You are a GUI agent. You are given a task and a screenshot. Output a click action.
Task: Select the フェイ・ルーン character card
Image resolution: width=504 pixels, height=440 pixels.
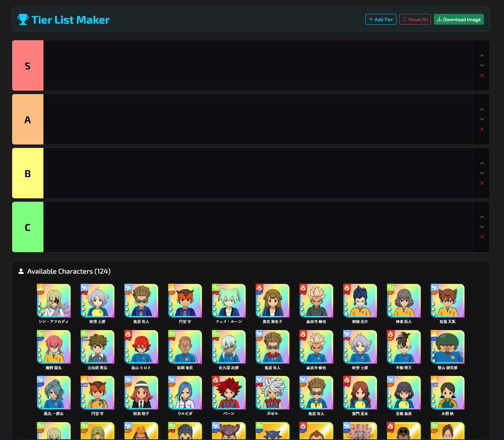coord(229,304)
